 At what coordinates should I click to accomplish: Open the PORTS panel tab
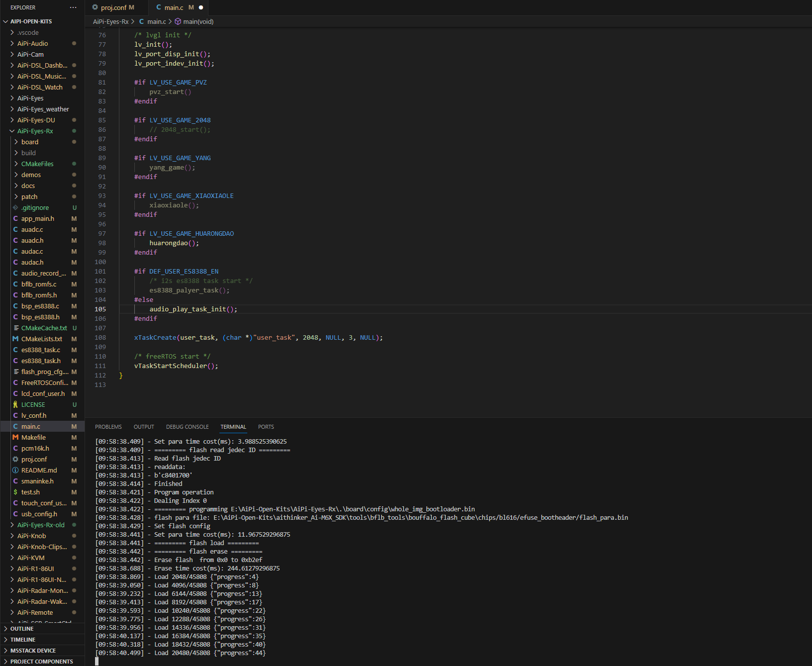(x=266, y=427)
